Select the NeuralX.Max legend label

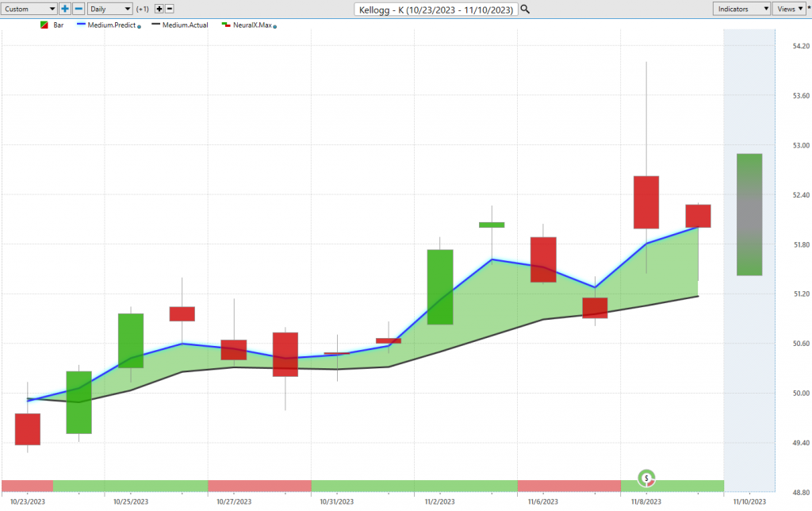point(252,25)
